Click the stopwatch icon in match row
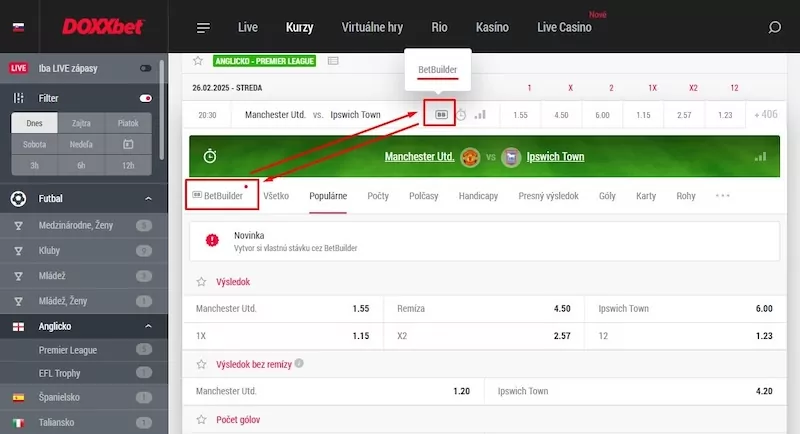 click(461, 115)
